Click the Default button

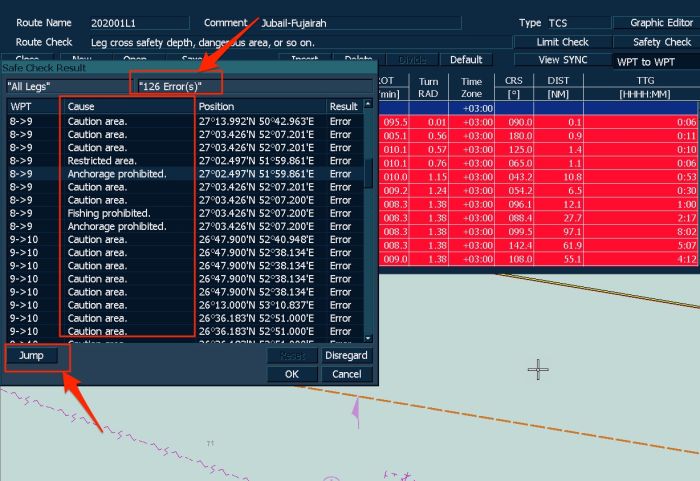pyautogui.click(x=466, y=60)
